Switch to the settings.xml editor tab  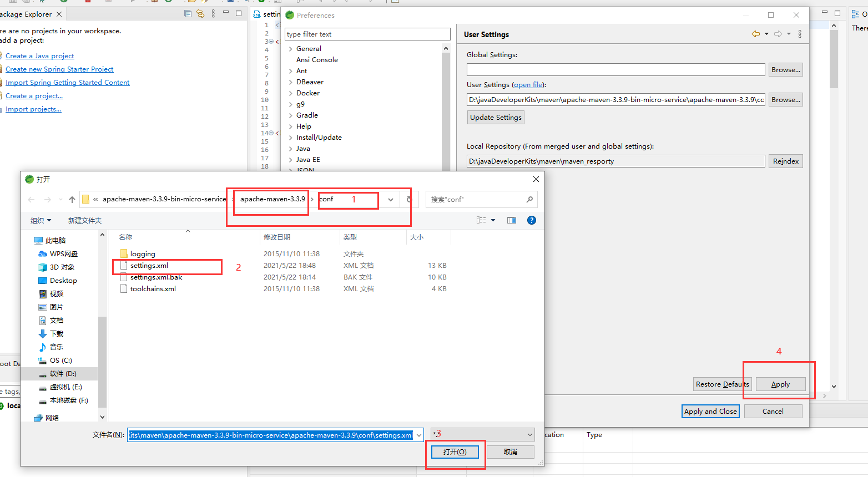[268, 14]
